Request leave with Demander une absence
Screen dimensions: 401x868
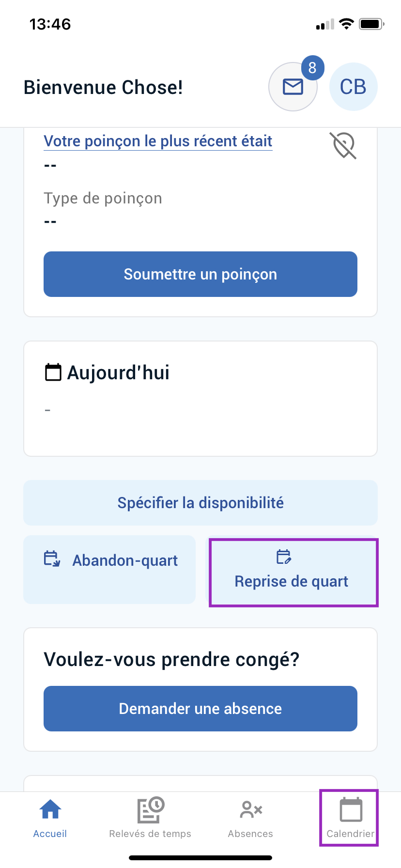[200, 709]
